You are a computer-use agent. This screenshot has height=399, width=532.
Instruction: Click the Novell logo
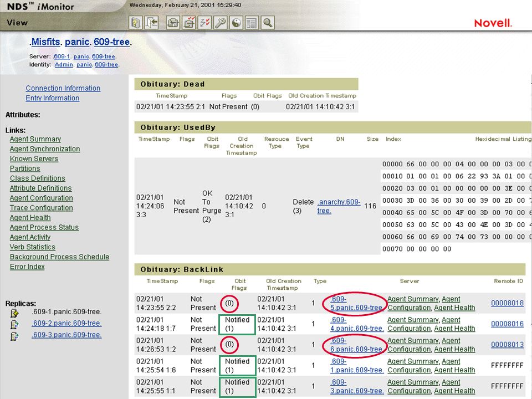pyautogui.click(x=493, y=23)
